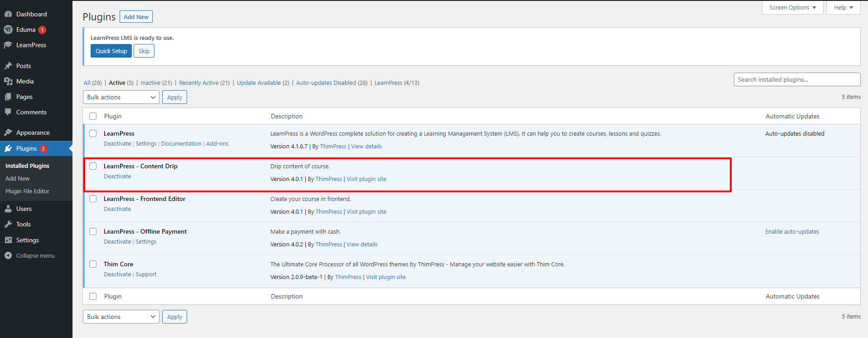Select the Update Available (2) filter
This screenshot has width=868, height=338.
click(263, 83)
